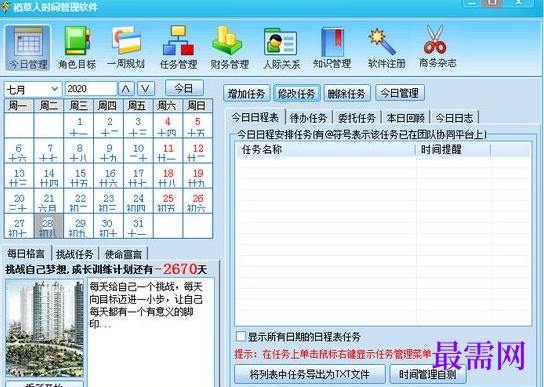Viewport: 544px width, 387px height.
Task: Click the 周日 weekday header
Action: coord(197,106)
